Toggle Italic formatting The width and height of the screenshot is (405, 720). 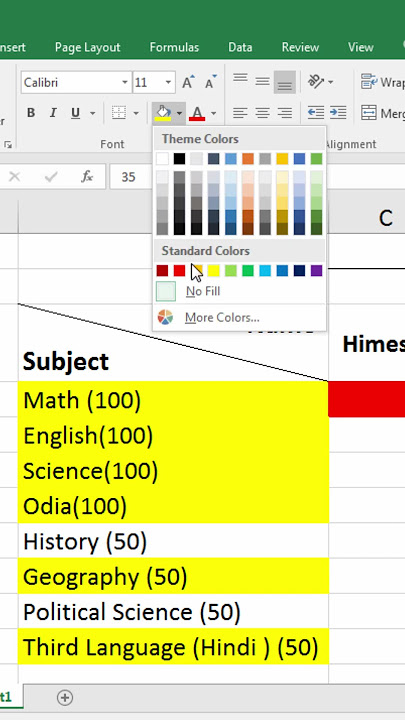(53, 113)
